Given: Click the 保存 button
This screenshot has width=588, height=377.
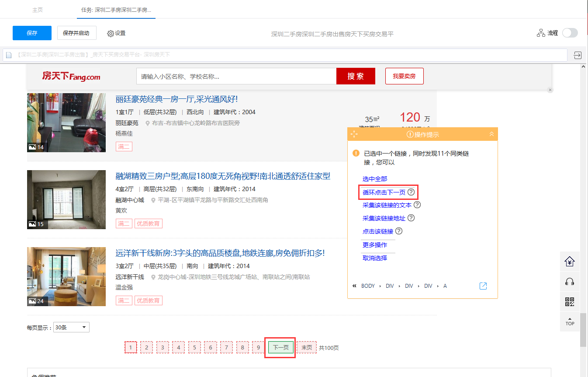Looking at the screenshot, I should click(32, 33).
